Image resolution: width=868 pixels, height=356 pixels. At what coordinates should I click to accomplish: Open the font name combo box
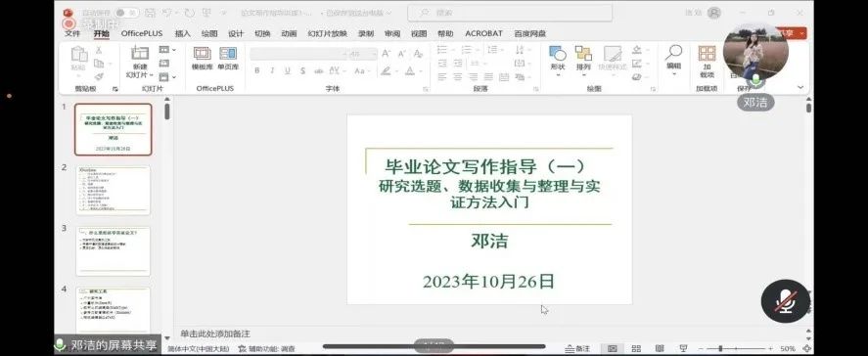tap(298, 54)
